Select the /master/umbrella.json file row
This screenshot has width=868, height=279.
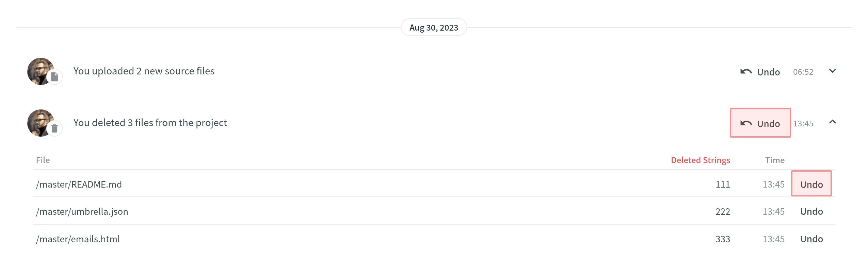tap(82, 211)
